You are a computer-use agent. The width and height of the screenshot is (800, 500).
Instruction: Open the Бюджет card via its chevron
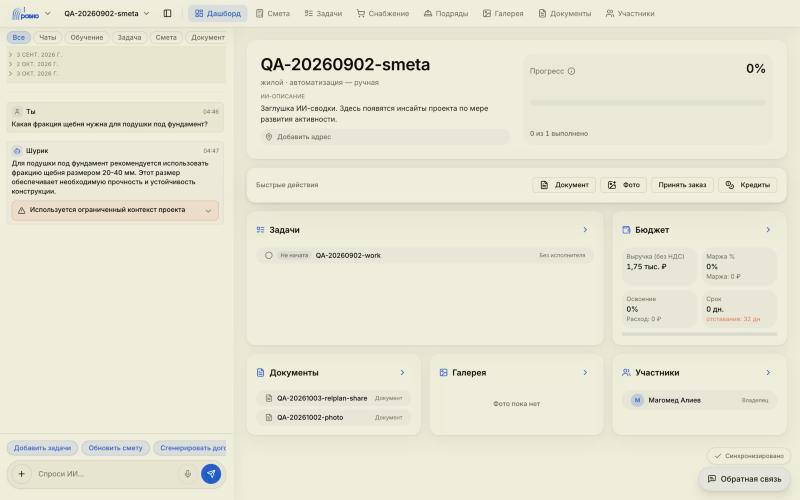(x=768, y=230)
